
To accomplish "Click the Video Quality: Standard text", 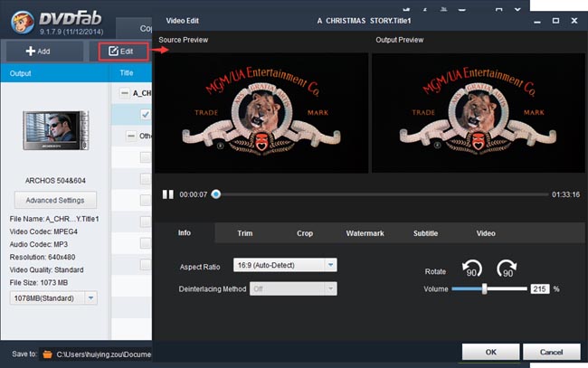I will click(46, 269).
